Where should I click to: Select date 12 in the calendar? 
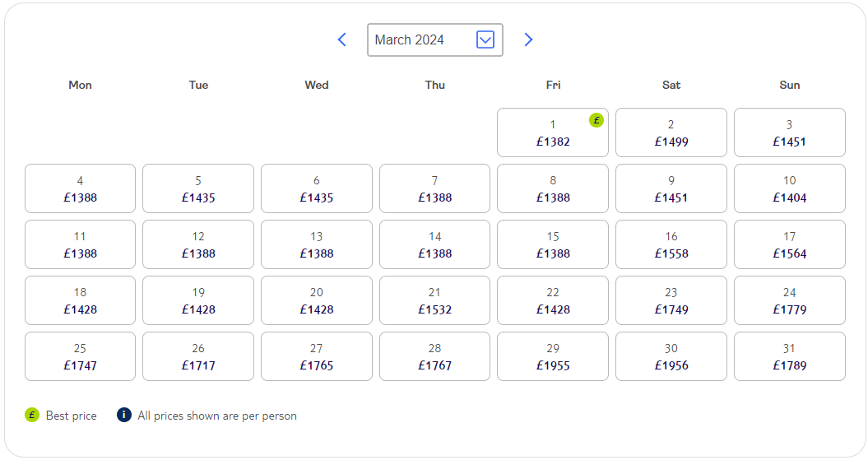click(198, 244)
